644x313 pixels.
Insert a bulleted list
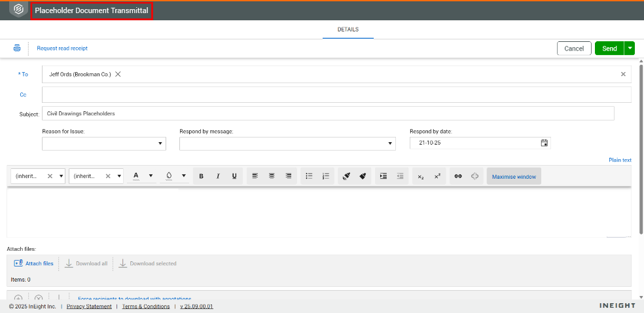point(310,175)
